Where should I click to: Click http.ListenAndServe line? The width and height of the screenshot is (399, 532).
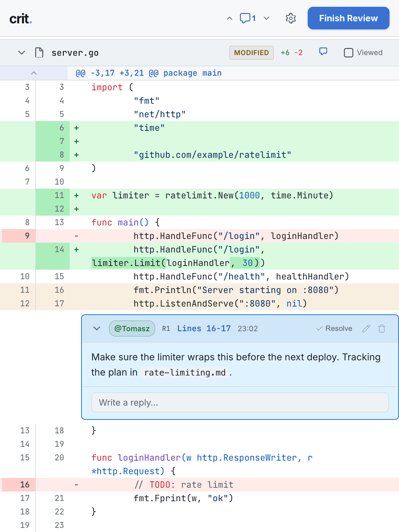pyautogui.click(x=220, y=304)
